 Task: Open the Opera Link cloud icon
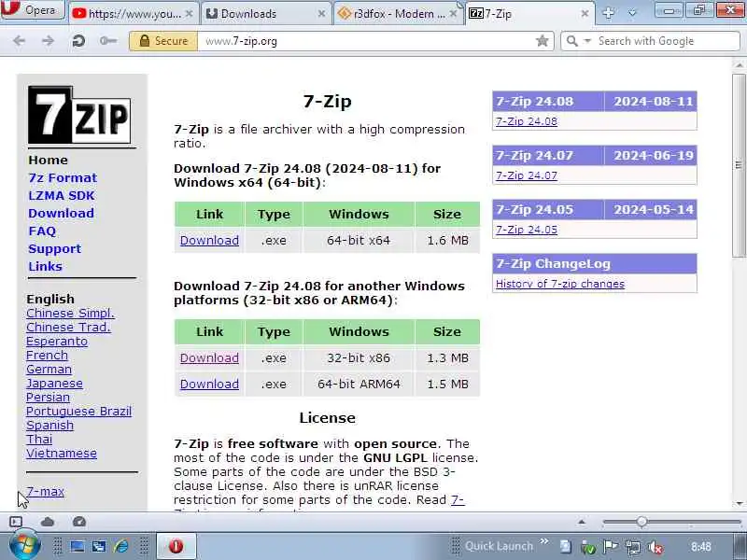point(48,522)
